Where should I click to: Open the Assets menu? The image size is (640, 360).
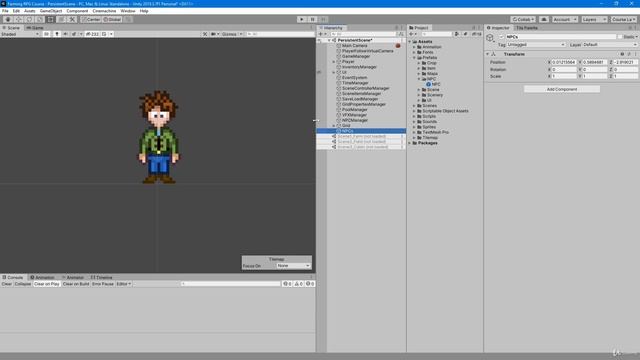[x=29, y=11]
